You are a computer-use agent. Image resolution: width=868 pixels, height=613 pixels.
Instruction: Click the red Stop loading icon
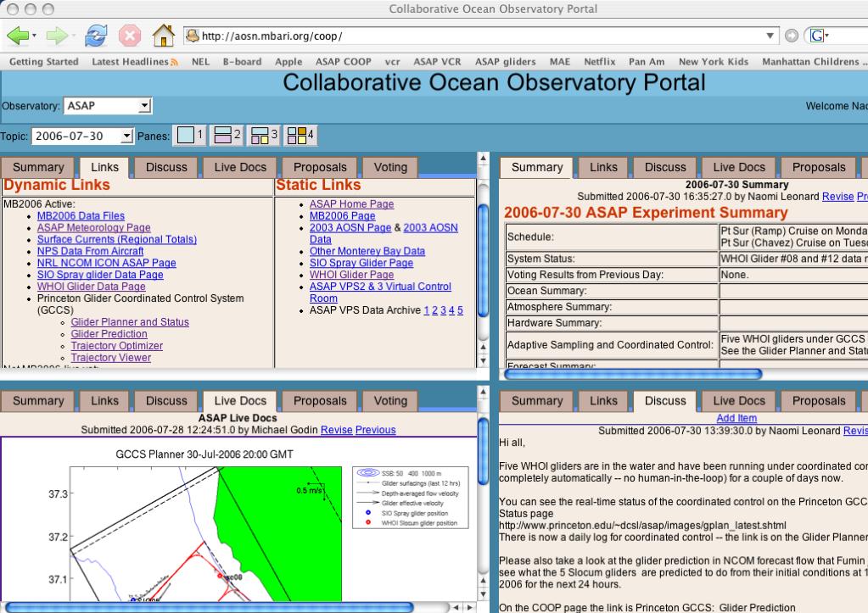click(130, 36)
